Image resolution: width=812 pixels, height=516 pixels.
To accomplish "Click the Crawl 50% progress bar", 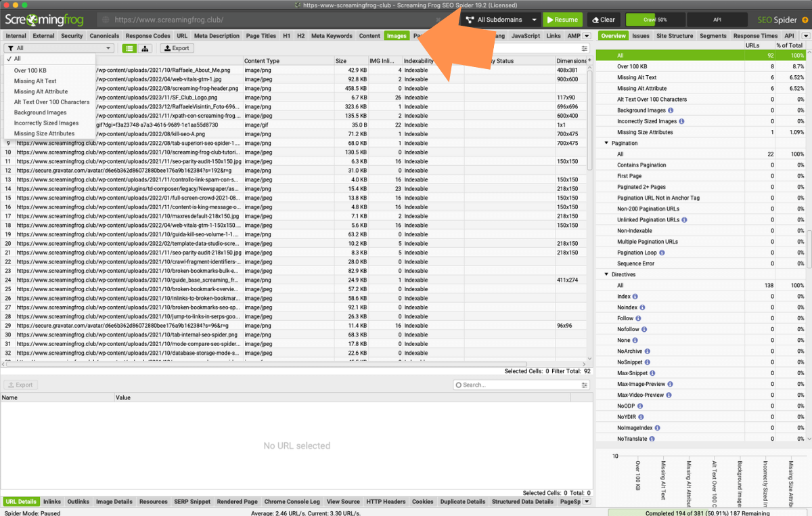I will [656, 20].
